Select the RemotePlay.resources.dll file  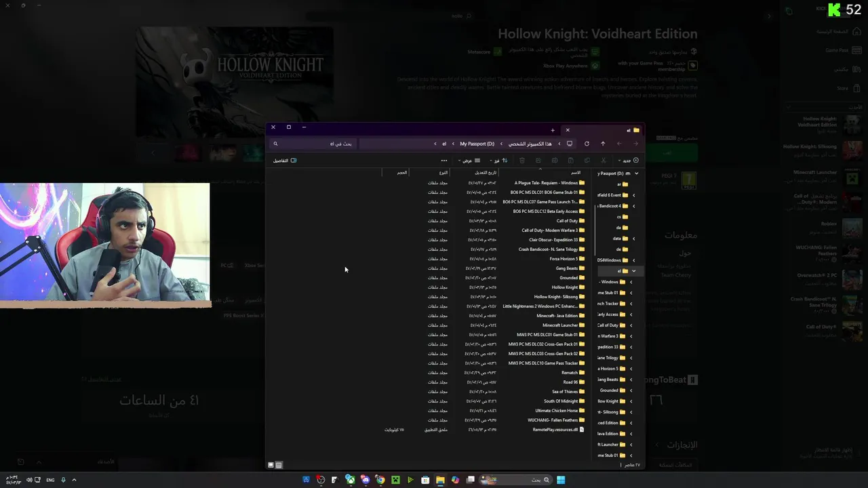tap(559, 430)
